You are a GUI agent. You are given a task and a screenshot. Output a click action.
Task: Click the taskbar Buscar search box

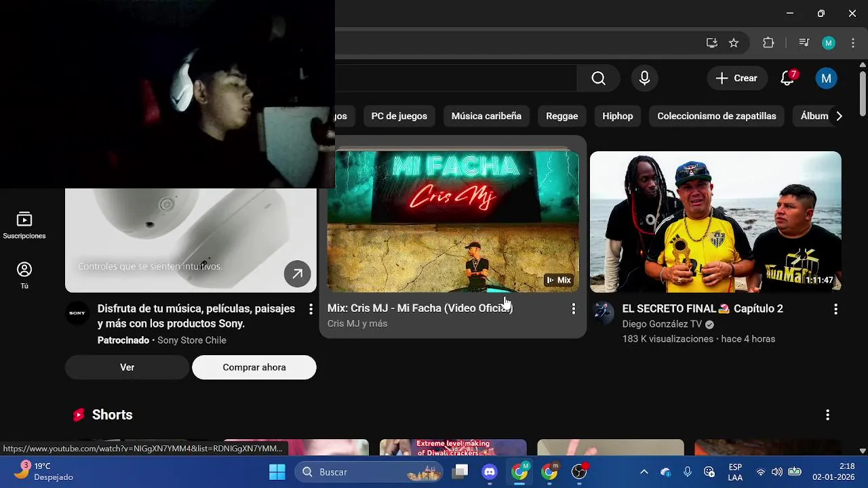click(369, 472)
